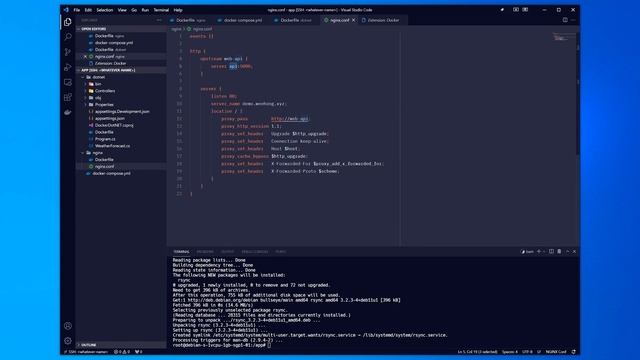Close nginx.conf in Open Editors list
Screen dimensions: 640x360
tap(85, 57)
